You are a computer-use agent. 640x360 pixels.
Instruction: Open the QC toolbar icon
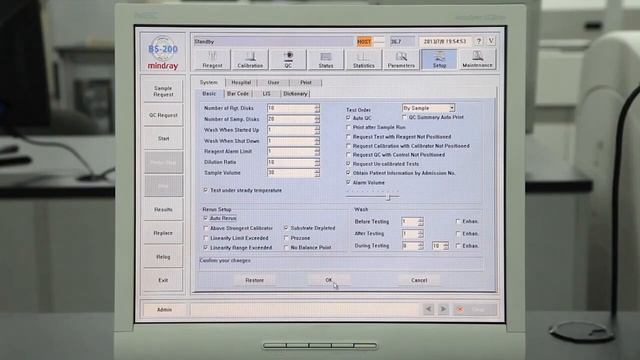(288, 60)
